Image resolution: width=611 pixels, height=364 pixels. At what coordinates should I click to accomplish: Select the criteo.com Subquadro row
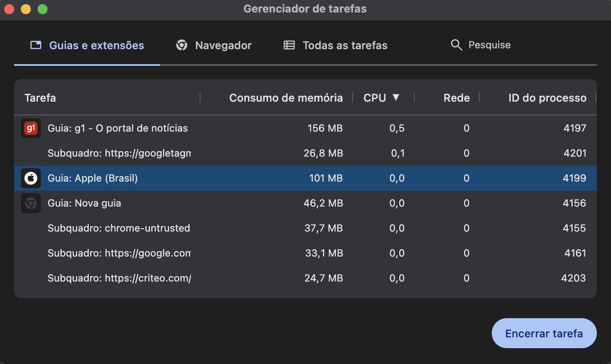[x=119, y=278]
